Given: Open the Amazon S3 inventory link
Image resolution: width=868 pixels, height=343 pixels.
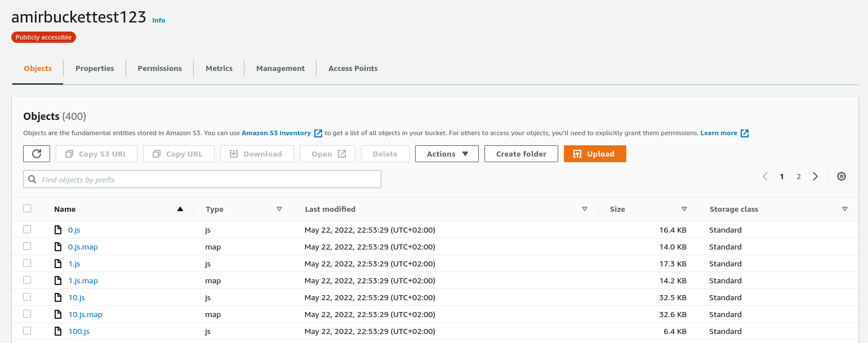Looking at the screenshot, I should point(276,133).
